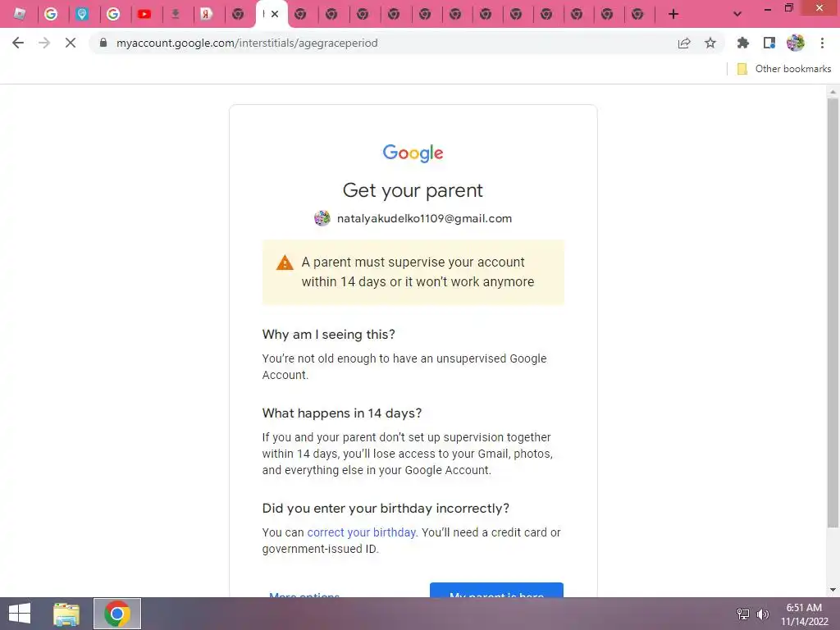The width and height of the screenshot is (840, 630).
Task: Click the 'Why am I seeing this?' heading
Action: [x=328, y=335]
